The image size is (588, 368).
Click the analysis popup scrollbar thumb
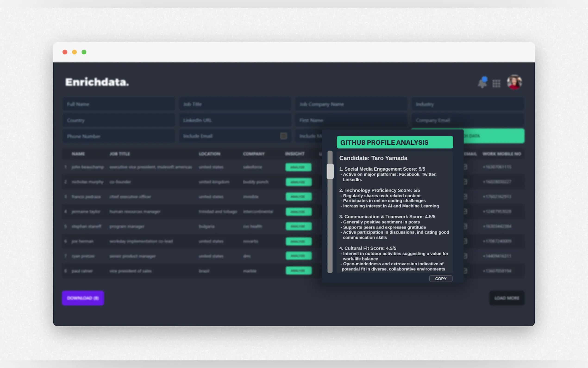[x=330, y=171]
